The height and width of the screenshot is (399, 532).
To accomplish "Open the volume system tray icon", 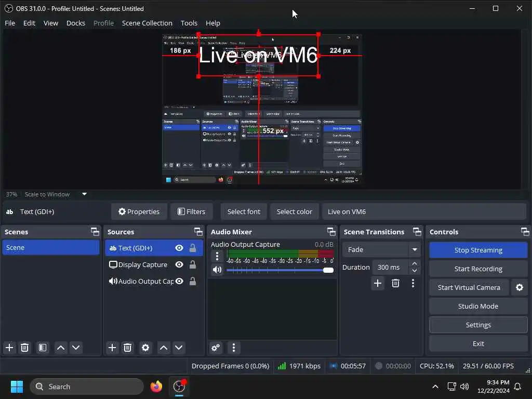I will tap(464, 387).
